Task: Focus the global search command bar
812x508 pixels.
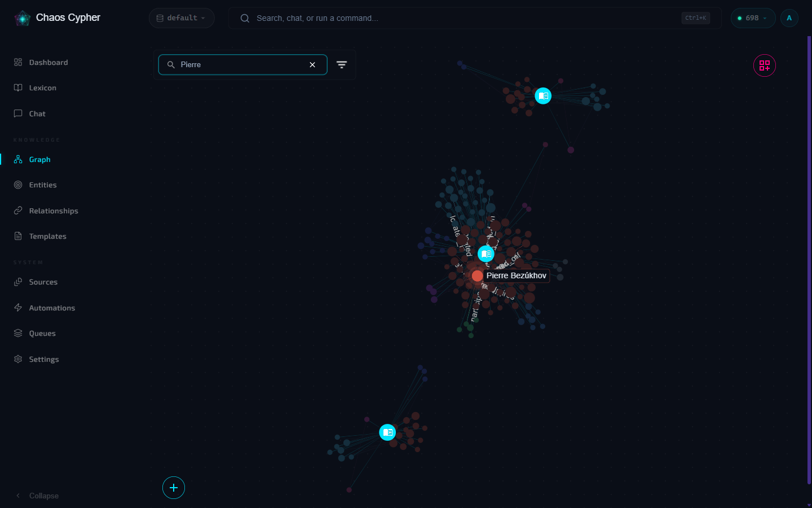Action: [475, 18]
